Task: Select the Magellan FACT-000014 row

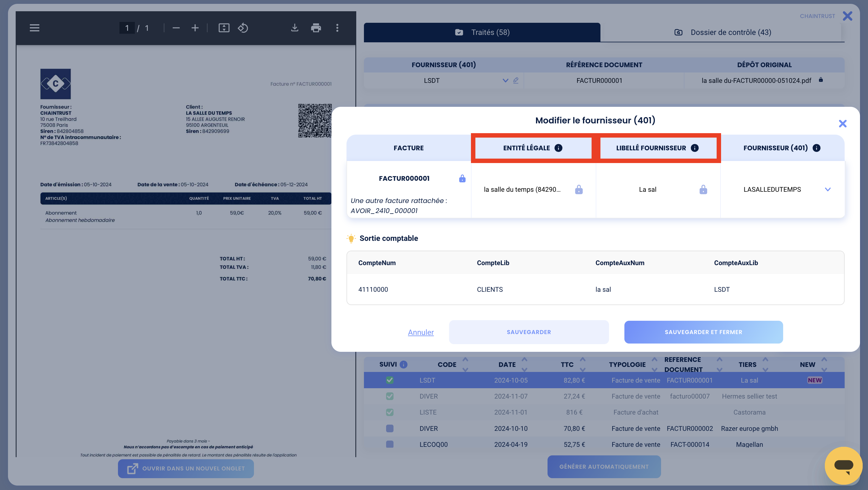Action: [604, 444]
